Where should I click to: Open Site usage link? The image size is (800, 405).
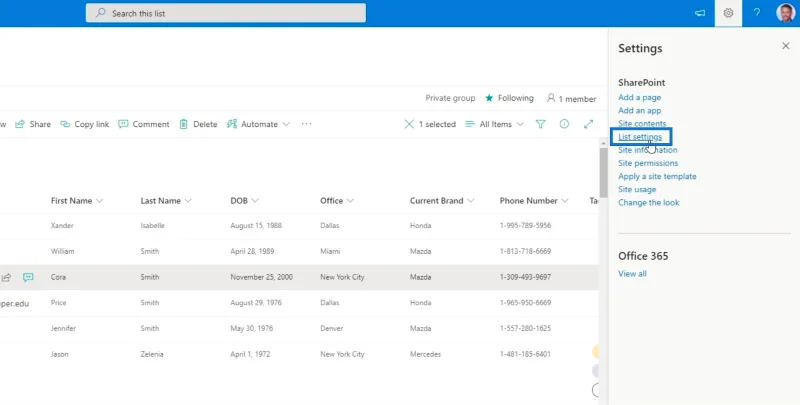coord(637,189)
